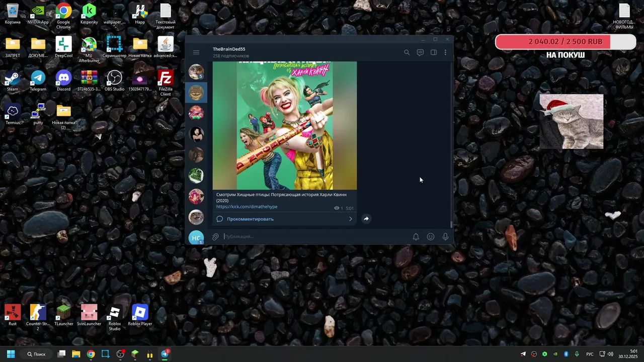The height and width of the screenshot is (362, 644).
Task: Select the highlighted cat-face channel avatar
Action: [x=196, y=93]
